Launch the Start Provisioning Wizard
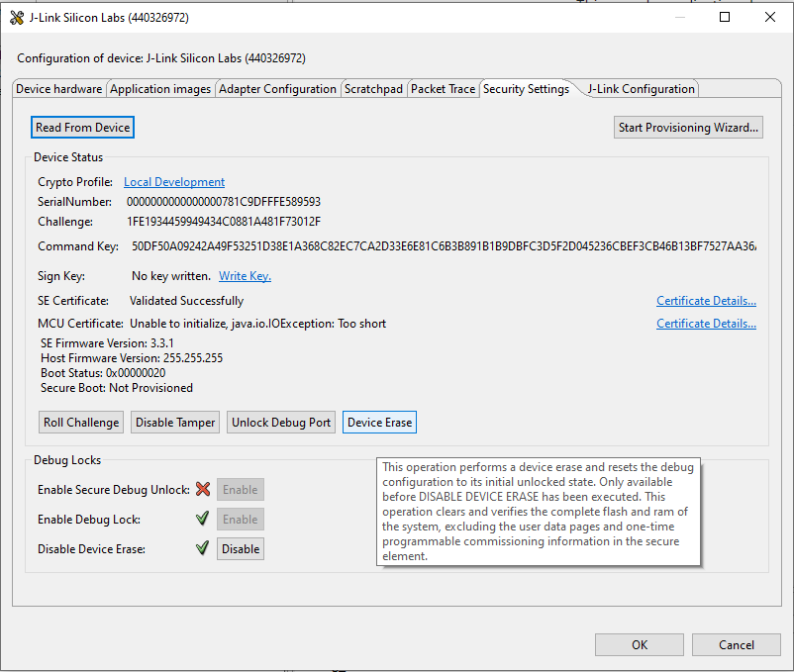794x672 pixels. (688, 128)
